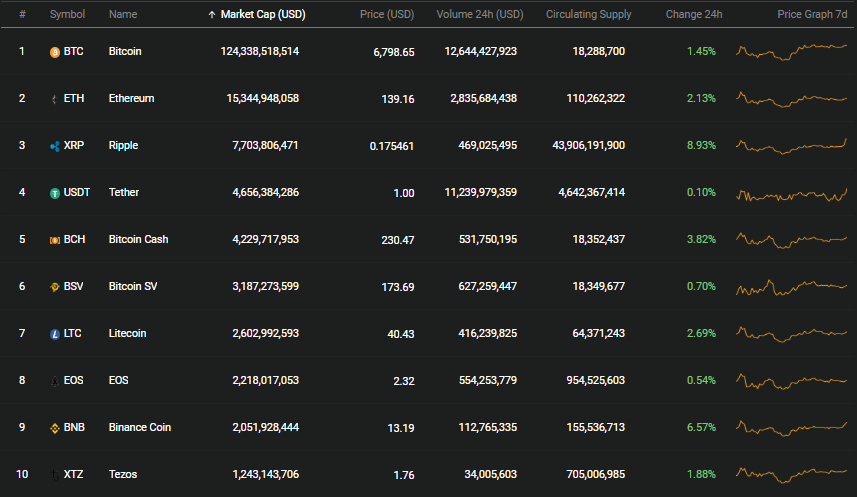
Task: Open the Tezos coin name link
Action: 123,474
